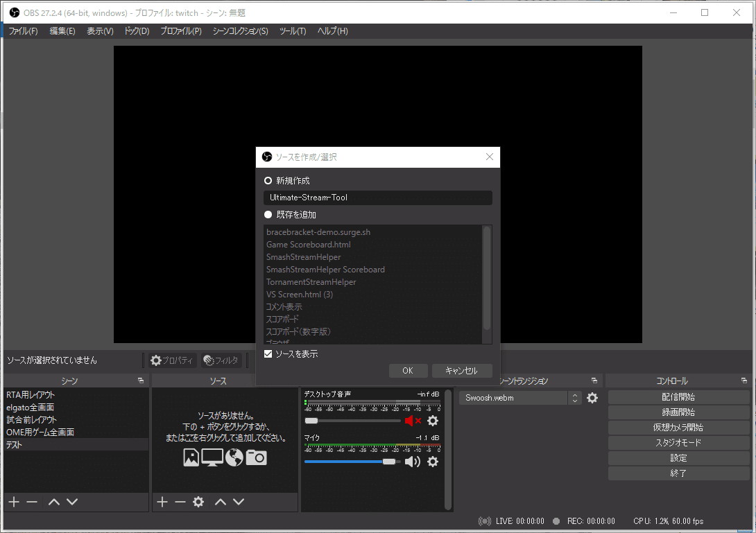Screen dimensions: 756x533
Task: Click the audio mixer scrollbar
Action: coord(448,449)
